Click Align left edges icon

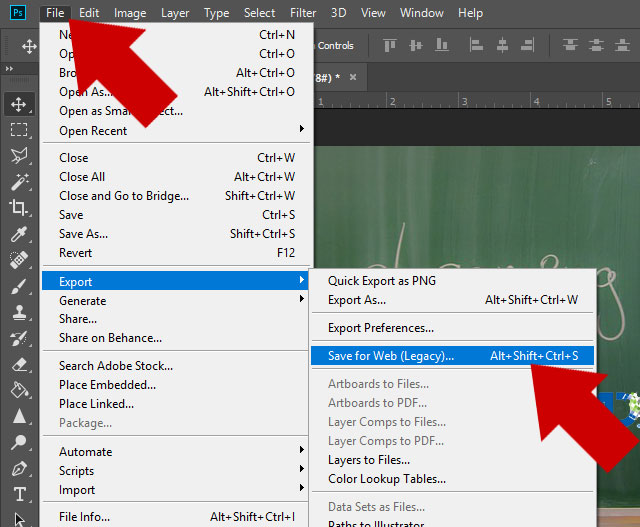[476, 45]
